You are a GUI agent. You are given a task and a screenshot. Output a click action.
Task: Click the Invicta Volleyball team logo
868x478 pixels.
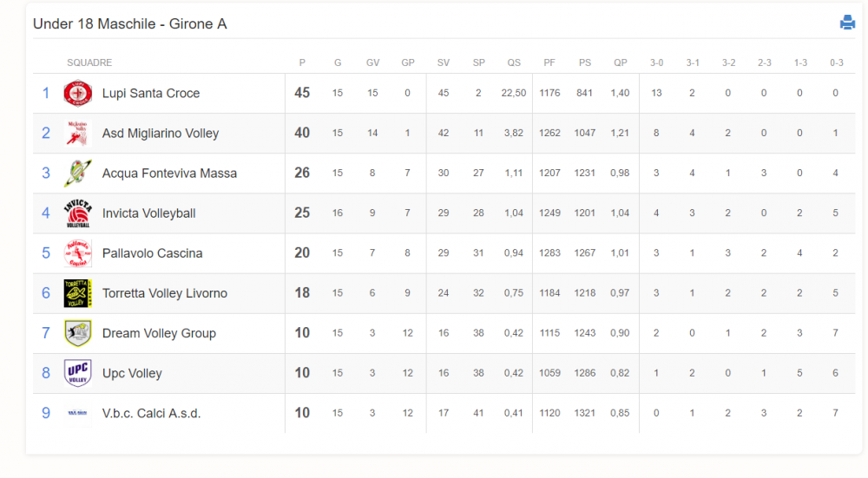pyautogui.click(x=77, y=213)
